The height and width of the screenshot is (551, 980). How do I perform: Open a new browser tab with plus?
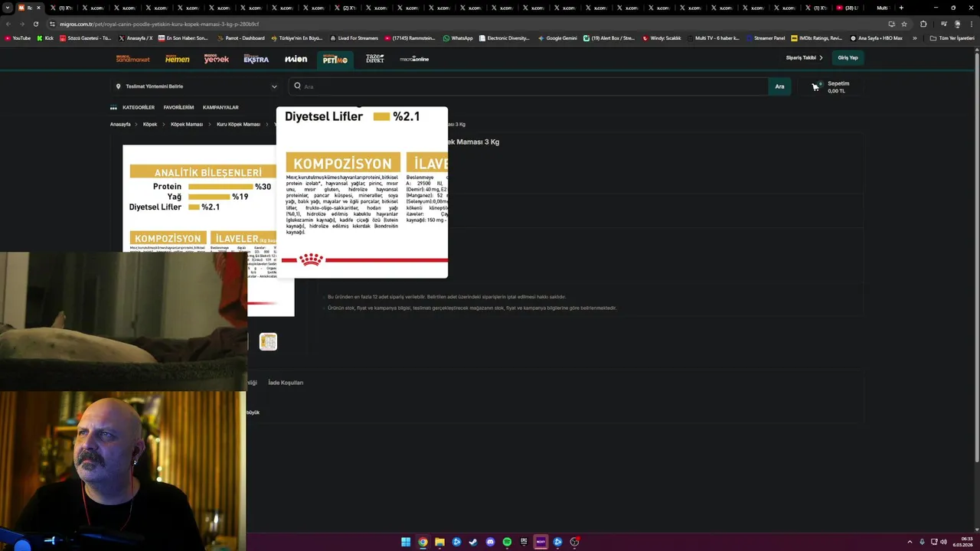901,8
